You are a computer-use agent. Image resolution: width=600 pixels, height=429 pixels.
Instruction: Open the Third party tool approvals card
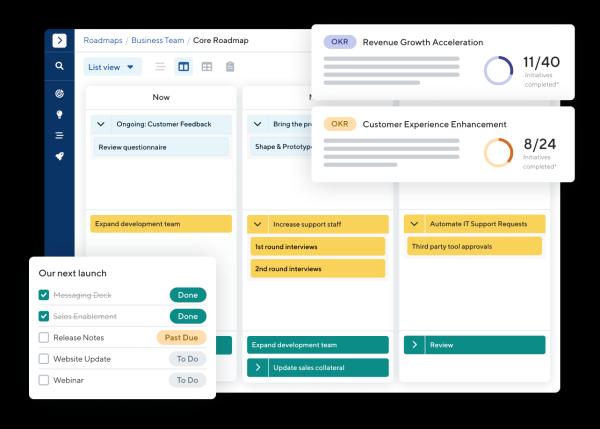(474, 246)
